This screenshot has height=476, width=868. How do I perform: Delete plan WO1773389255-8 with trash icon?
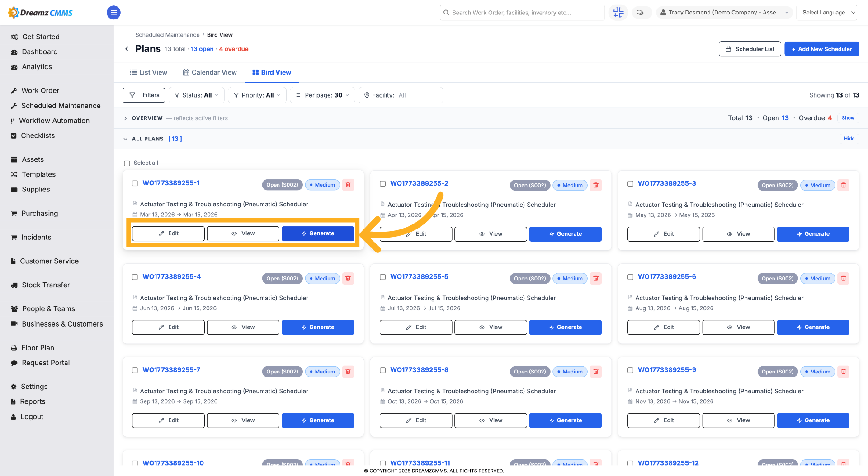tap(596, 372)
